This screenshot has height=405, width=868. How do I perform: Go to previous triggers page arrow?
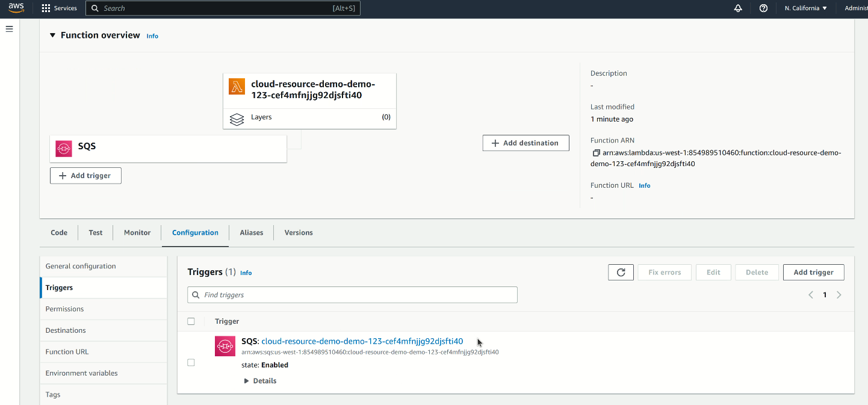(x=810, y=295)
